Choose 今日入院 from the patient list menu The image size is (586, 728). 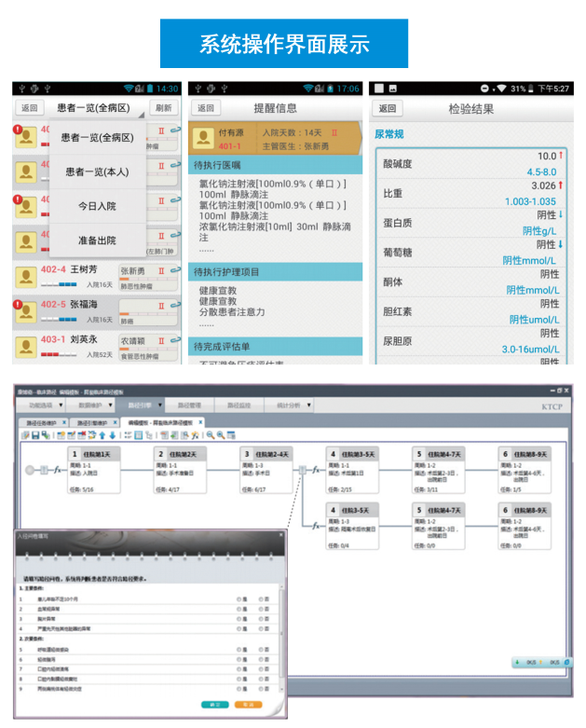[x=97, y=206]
